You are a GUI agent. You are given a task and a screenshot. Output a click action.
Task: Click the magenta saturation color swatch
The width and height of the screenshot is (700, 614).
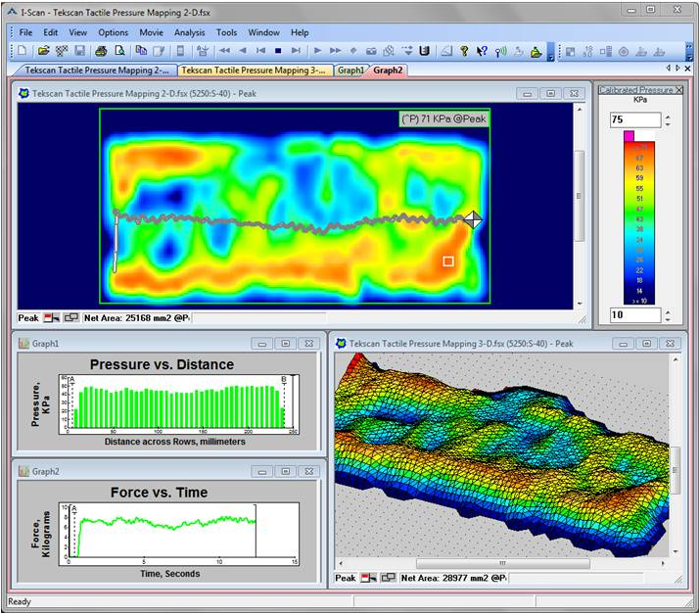point(629,136)
